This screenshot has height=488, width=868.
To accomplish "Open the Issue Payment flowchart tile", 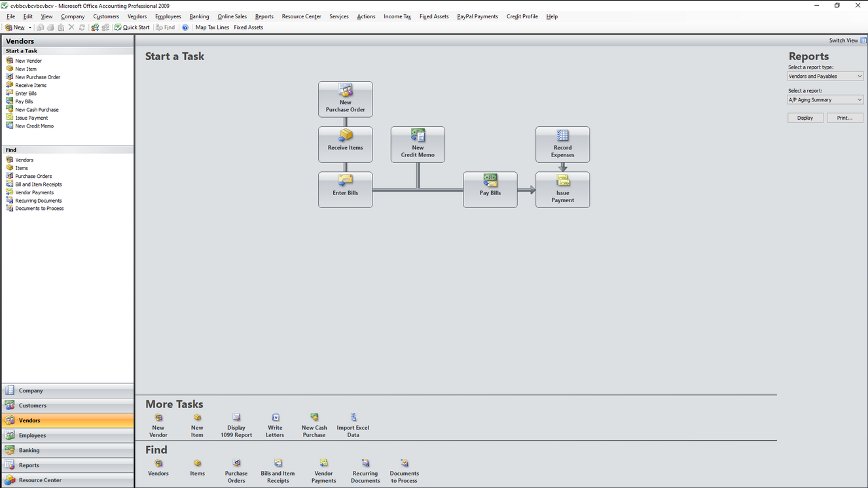I will coord(562,190).
